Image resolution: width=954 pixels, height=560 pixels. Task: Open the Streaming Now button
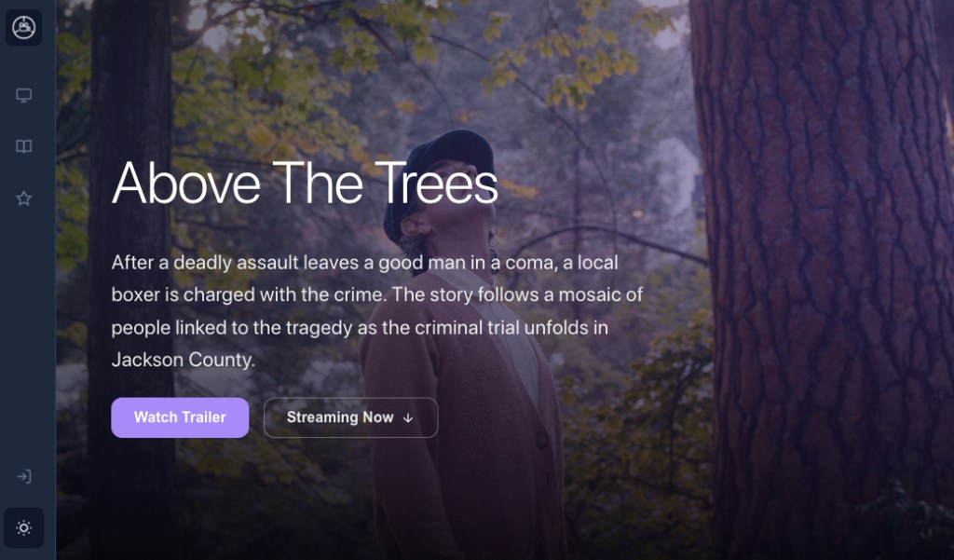pos(350,417)
